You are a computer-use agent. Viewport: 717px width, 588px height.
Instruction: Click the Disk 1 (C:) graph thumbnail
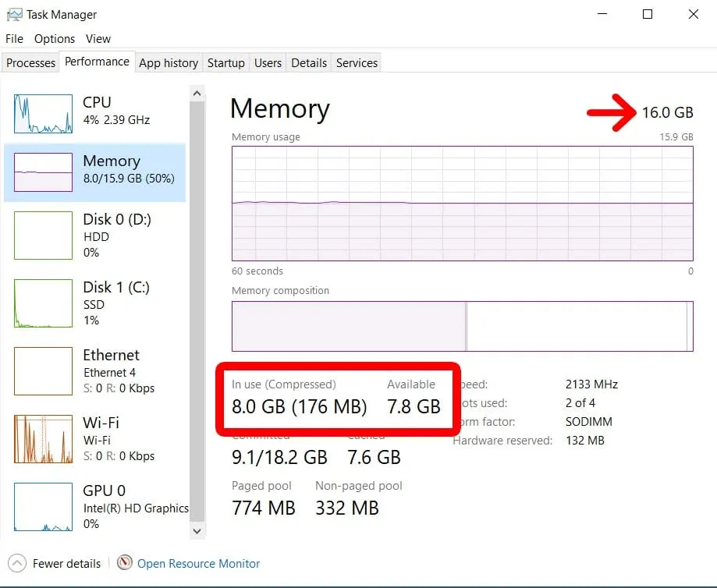pyautogui.click(x=44, y=303)
